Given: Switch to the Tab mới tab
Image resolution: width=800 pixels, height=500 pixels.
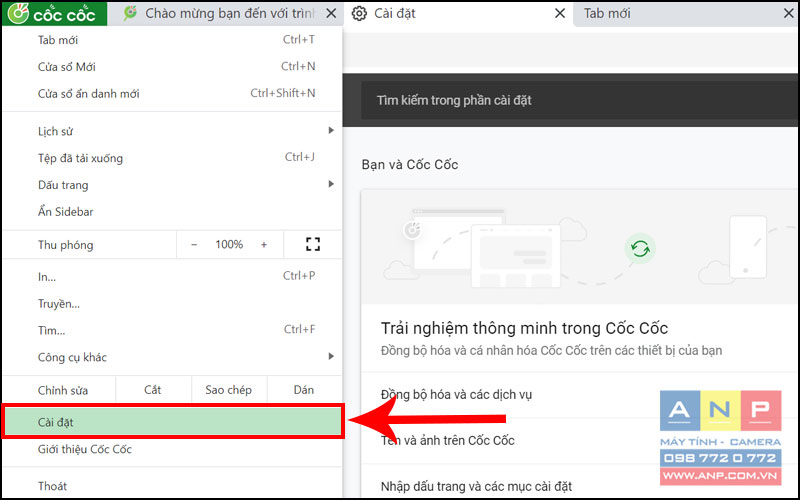Looking at the screenshot, I should (x=684, y=13).
